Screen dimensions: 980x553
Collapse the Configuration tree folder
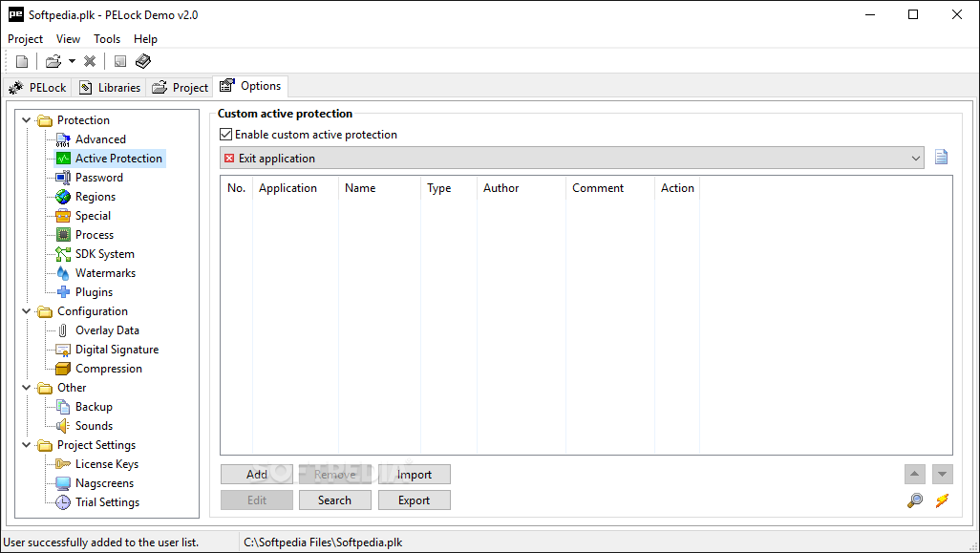click(26, 311)
